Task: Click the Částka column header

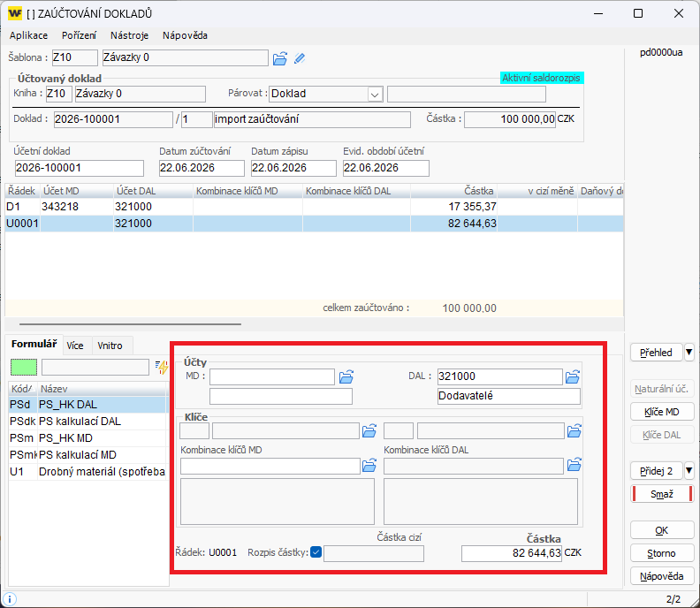Action: 453,191
